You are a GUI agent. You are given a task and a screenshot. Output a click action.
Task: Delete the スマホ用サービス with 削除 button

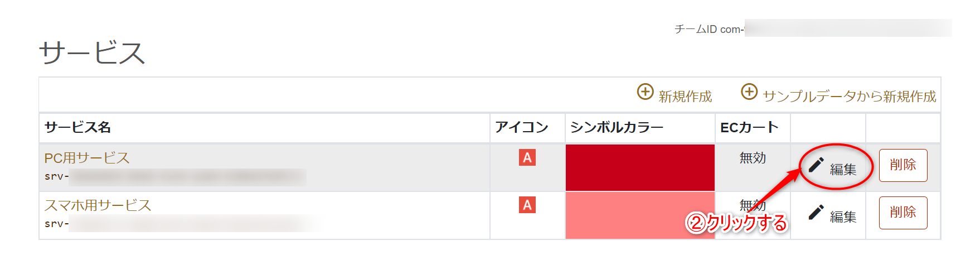click(903, 213)
